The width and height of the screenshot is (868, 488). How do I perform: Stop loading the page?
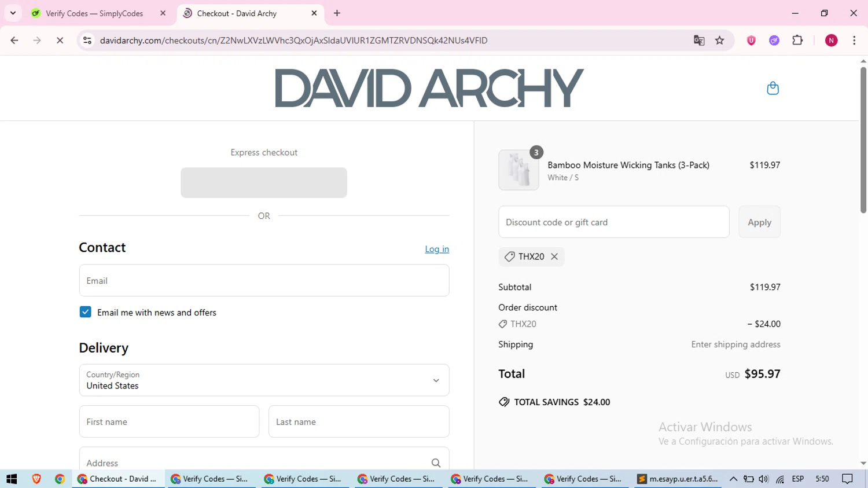[60, 41]
